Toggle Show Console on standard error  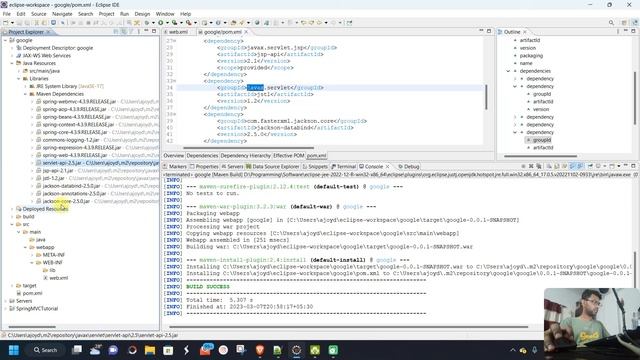(580, 166)
